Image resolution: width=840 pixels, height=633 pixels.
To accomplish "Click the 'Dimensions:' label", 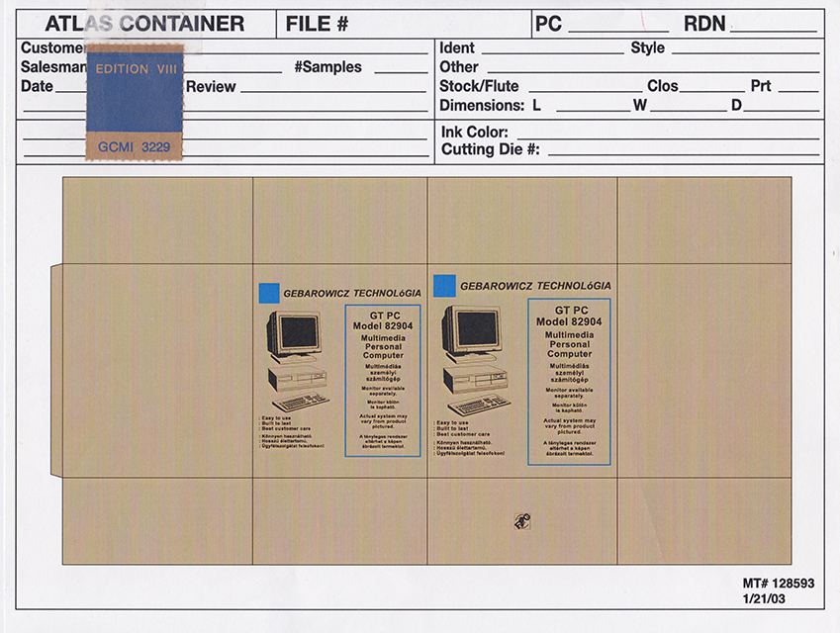I will coord(482,106).
